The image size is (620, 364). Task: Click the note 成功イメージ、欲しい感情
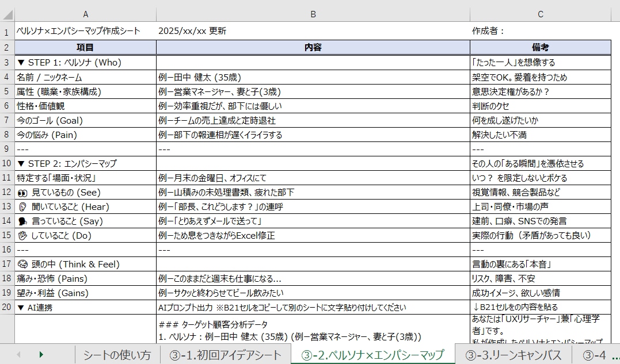coord(541,293)
